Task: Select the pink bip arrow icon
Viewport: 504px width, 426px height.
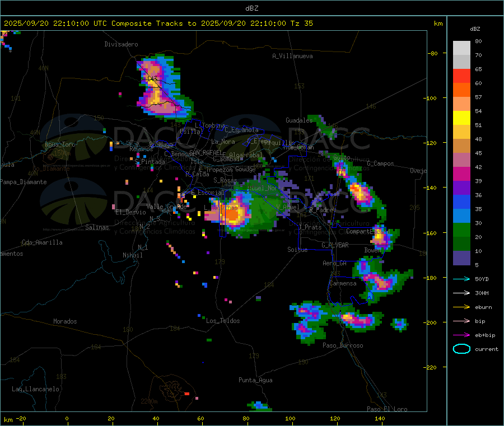Action: 461,321
